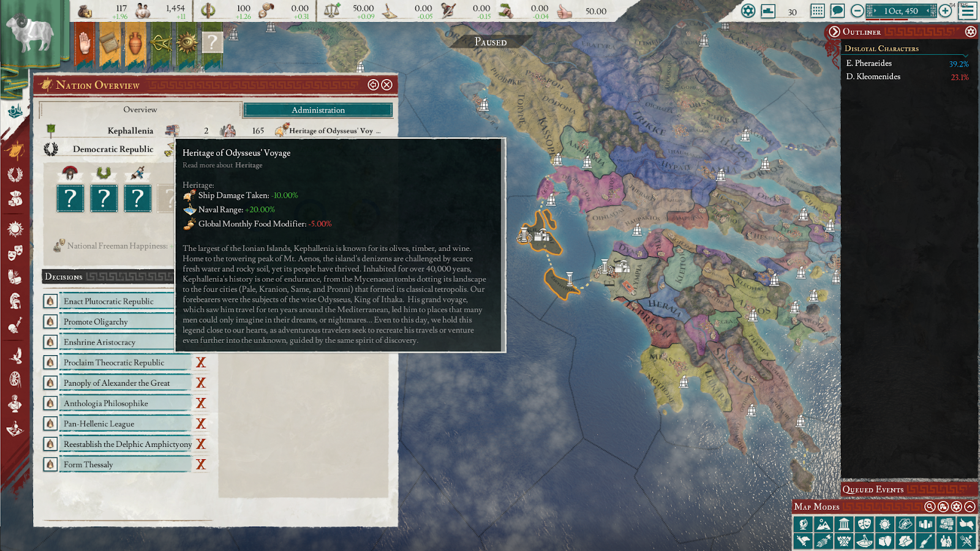Click third unknown idea slot with quill
The width and height of the screenshot is (980, 551).
[x=138, y=199]
